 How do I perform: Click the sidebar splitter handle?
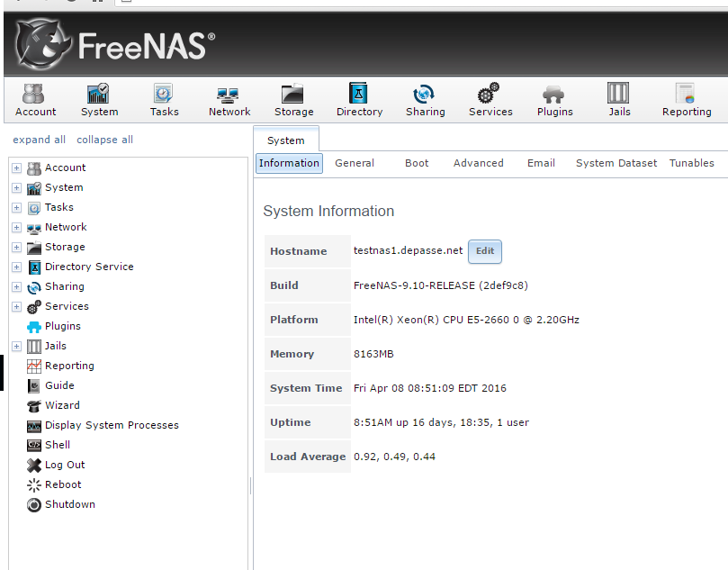click(x=251, y=485)
